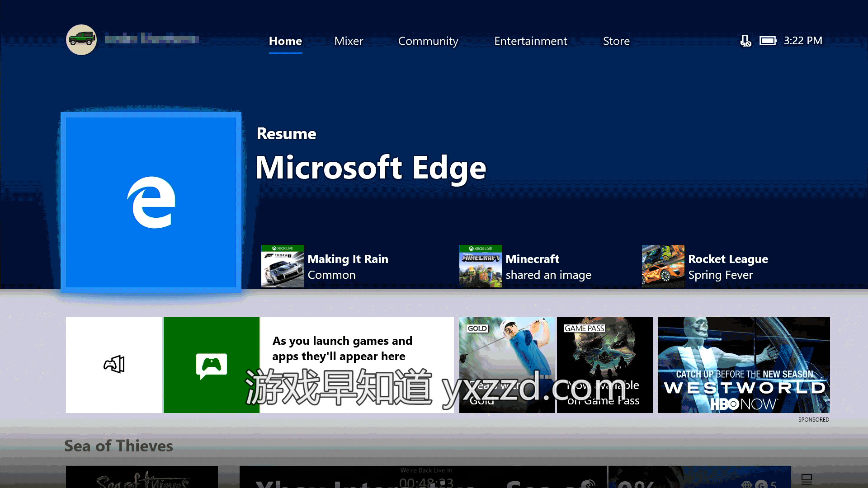The height and width of the screenshot is (488, 868).
Task: Open the Rocket League Spring Fever thumbnail
Action: [663, 266]
